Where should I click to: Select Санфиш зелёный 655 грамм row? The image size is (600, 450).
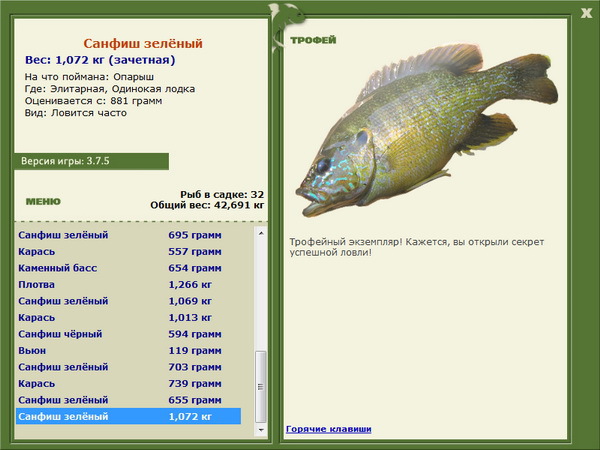click(129, 400)
